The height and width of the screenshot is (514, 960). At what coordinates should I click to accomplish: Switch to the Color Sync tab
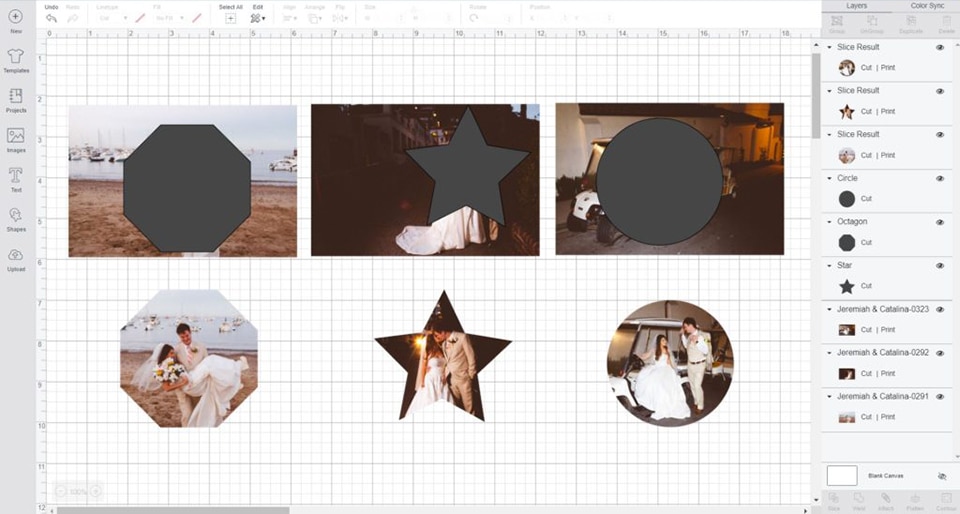pyautogui.click(x=927, y=6)
